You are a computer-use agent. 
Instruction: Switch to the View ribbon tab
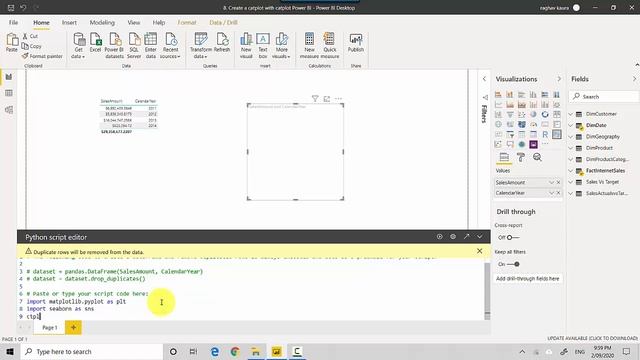(133, 22)
